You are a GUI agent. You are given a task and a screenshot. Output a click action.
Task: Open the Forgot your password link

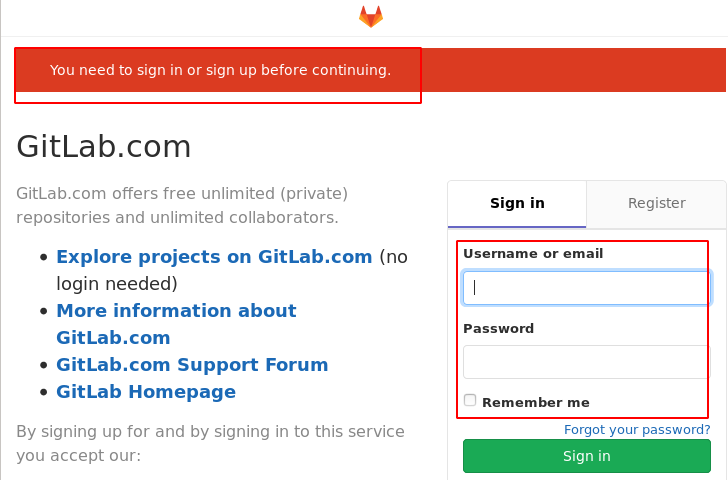click(x=637, y=430)
